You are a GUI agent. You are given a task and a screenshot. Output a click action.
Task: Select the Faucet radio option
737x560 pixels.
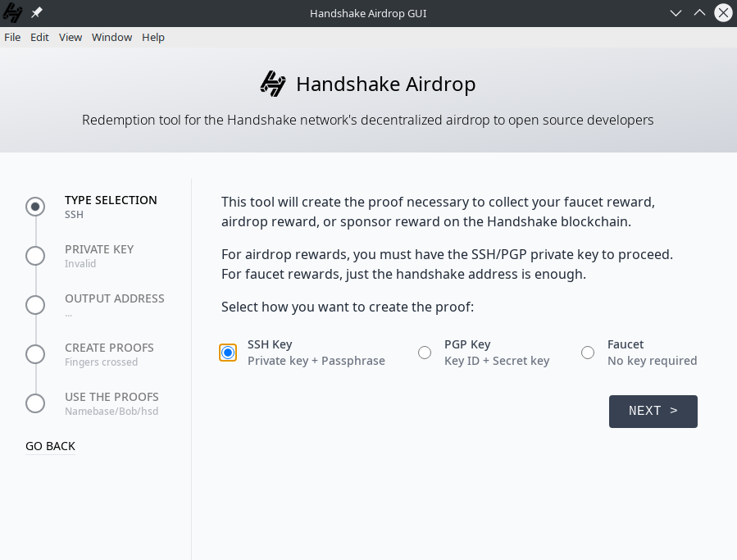[x=588, y=353]
